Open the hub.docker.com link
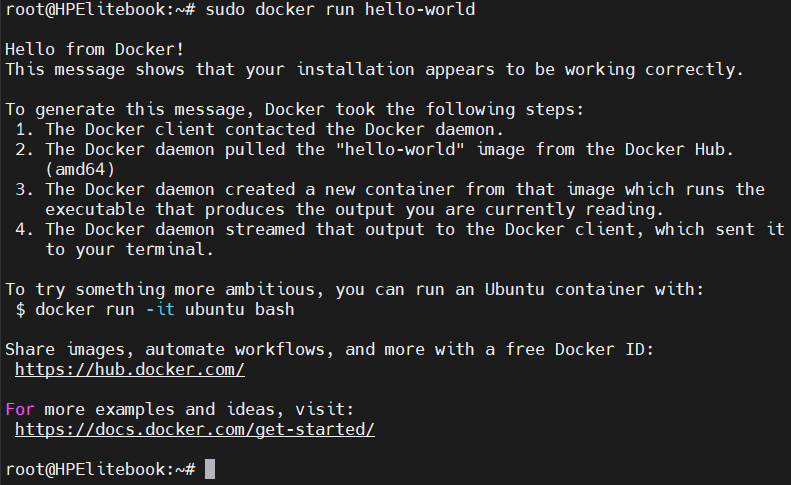The height and width of the screenshot is (485, 791). [130, 369]
